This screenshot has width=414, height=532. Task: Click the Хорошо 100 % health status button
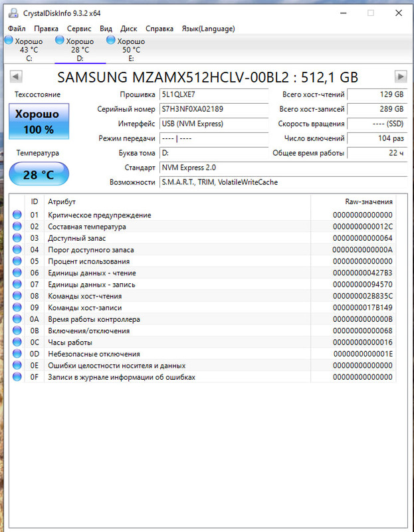[x=39, y=122]
